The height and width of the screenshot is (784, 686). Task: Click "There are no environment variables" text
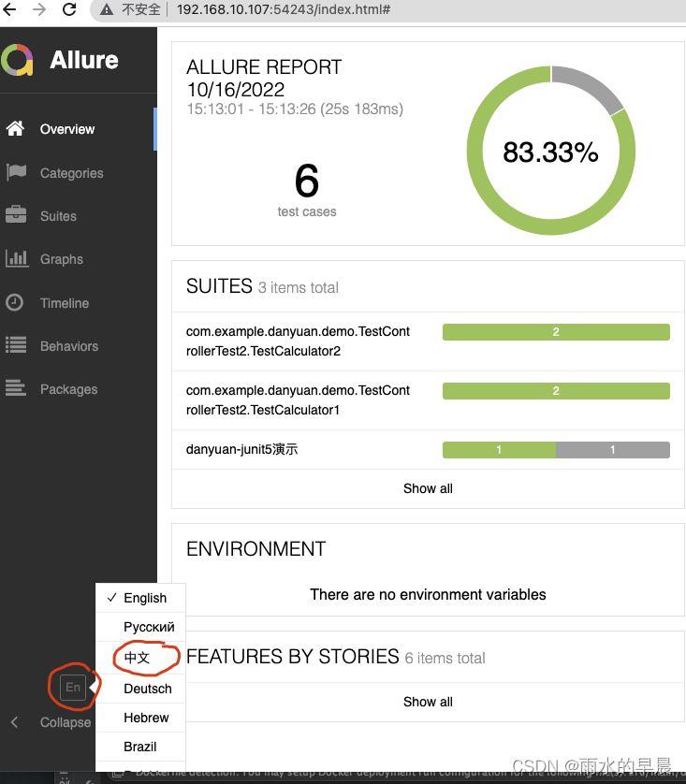pos(428,594)
